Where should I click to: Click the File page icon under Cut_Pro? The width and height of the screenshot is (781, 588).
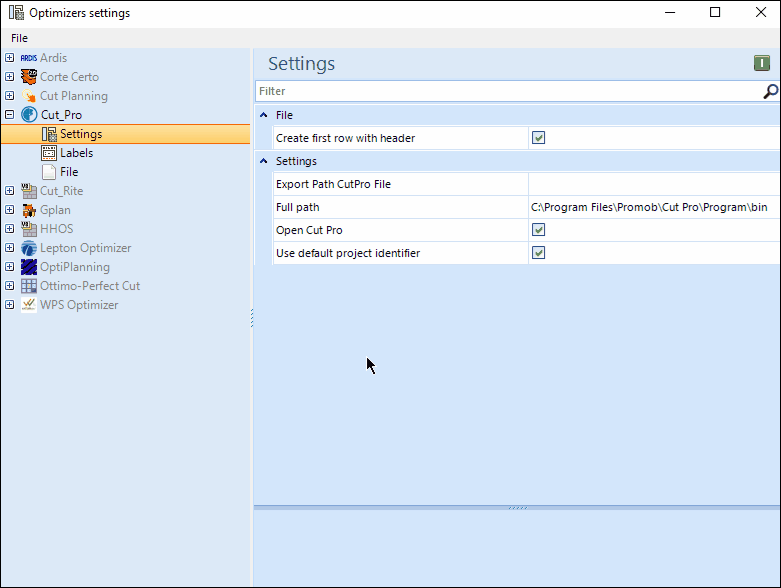49,172
